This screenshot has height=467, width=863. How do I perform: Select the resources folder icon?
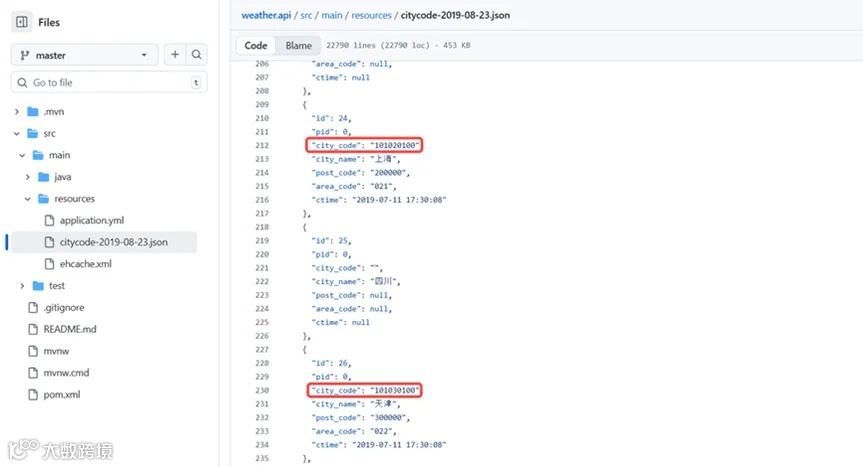(x=43, y=199)
